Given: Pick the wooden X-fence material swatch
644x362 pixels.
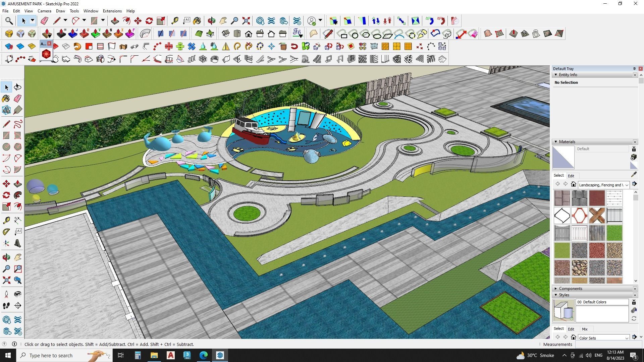Looking at the screenshot, I should pyautogui.click(x=597, y=215).
